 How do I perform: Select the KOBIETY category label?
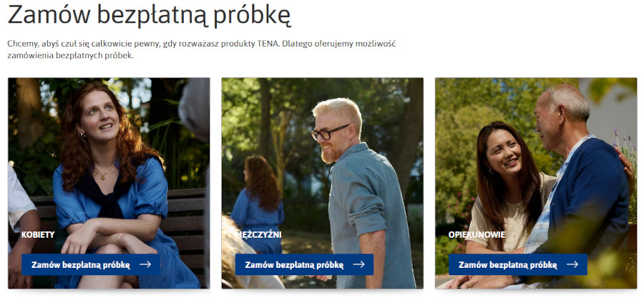pyautogui.click(x=38, y=235)
